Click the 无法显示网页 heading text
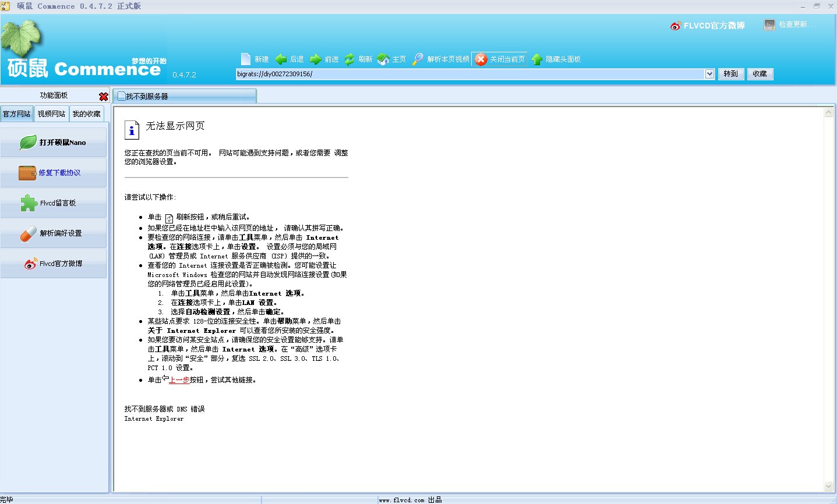The height and width of the screenshot is (504, 837). pos(175,126)
